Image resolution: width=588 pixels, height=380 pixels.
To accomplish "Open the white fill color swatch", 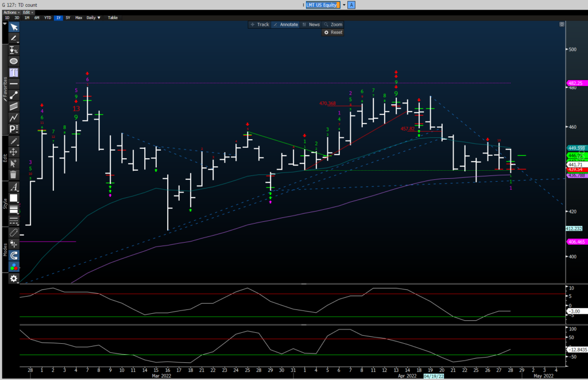I will click(x=14, y=198).
